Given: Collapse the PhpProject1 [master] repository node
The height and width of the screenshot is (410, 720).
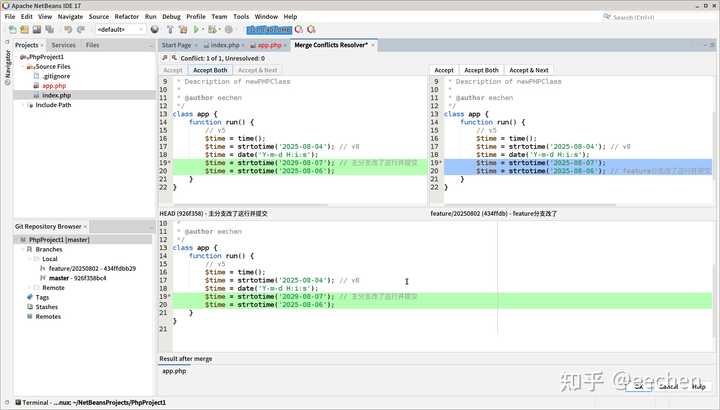Looking at the screenshot, I should pyautogui.click(x=17, y=240).
